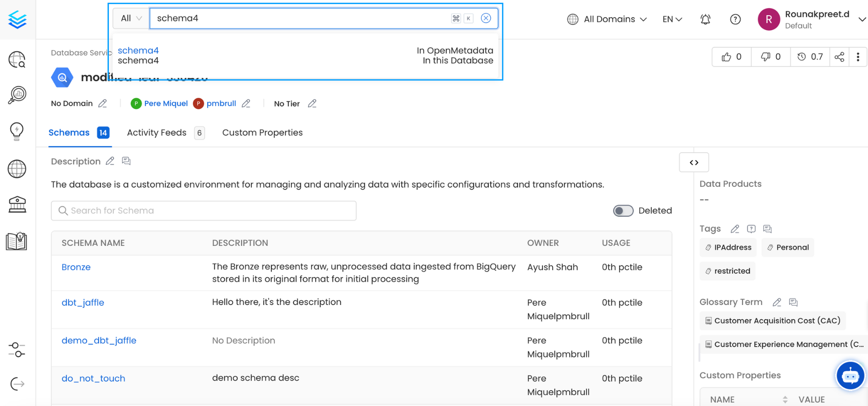Click the SCHEMA NAME column header
The height and width of the screenshot is (406, 868).
pos(93,243)
